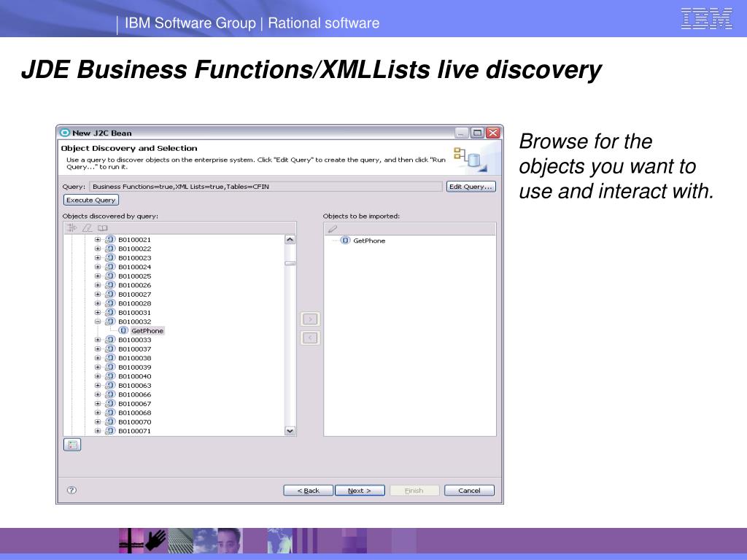Select the B0100037 row
This screenshot has height=560, width=747.
click(x=135, y=349)
